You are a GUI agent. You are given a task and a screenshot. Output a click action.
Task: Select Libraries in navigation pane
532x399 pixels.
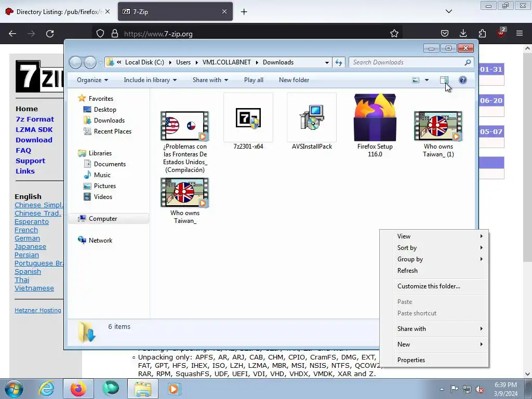(100, 153)
